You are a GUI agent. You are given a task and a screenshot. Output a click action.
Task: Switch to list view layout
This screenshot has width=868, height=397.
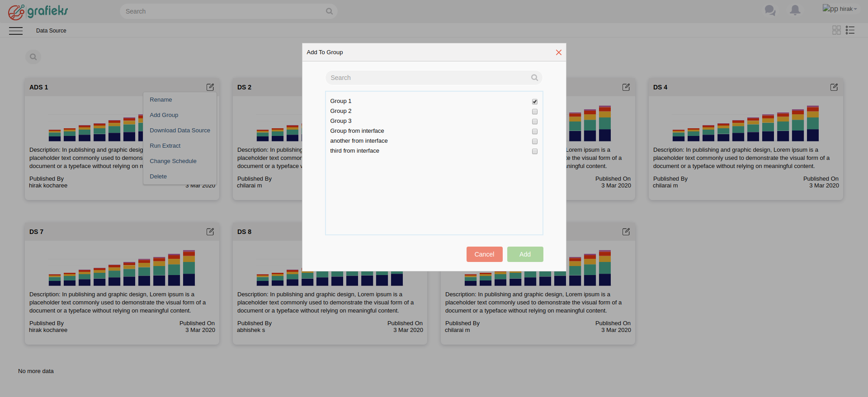pos(850,30)
